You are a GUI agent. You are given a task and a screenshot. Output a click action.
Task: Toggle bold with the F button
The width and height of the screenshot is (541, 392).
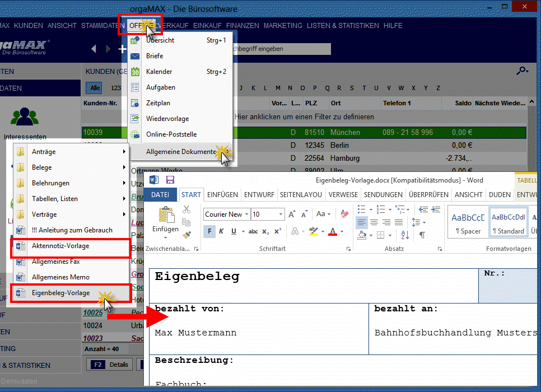pyautogui.click(x=209, y=231)
